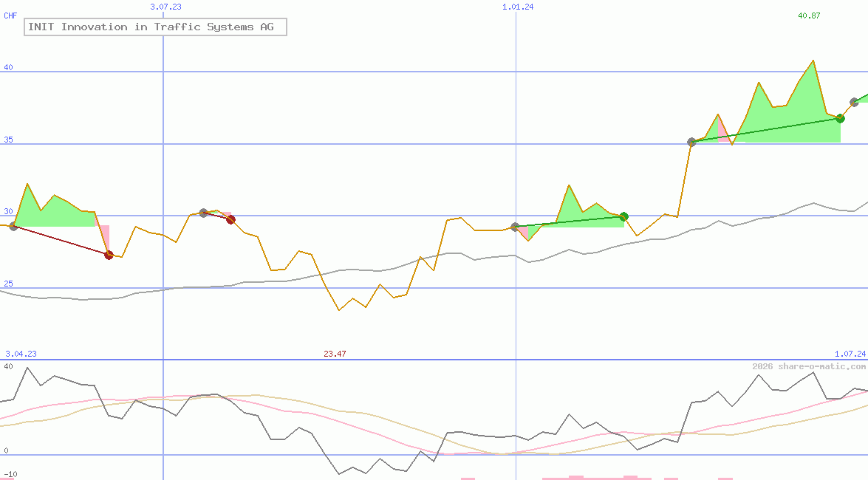
Task: Select the 1.07.24 end date label
Action: coord(850,354)
